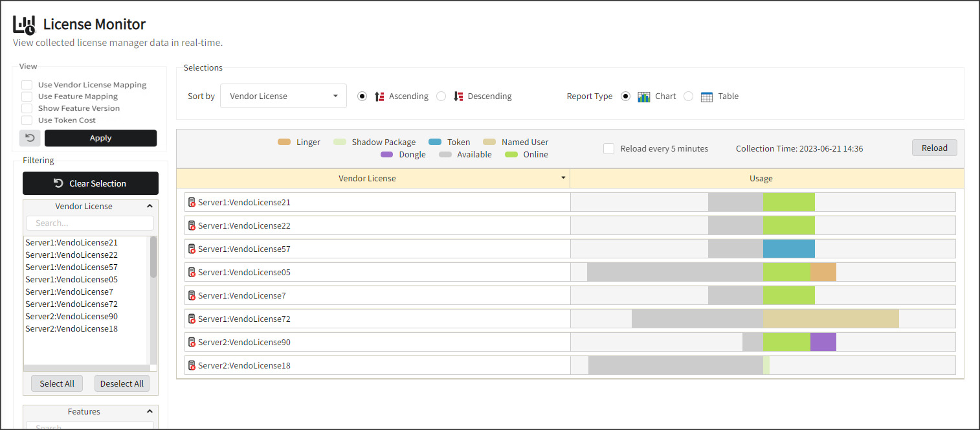The height and width of the screenshot is (430, 980).
Task: Click the Usage column header
Action: 766,178
